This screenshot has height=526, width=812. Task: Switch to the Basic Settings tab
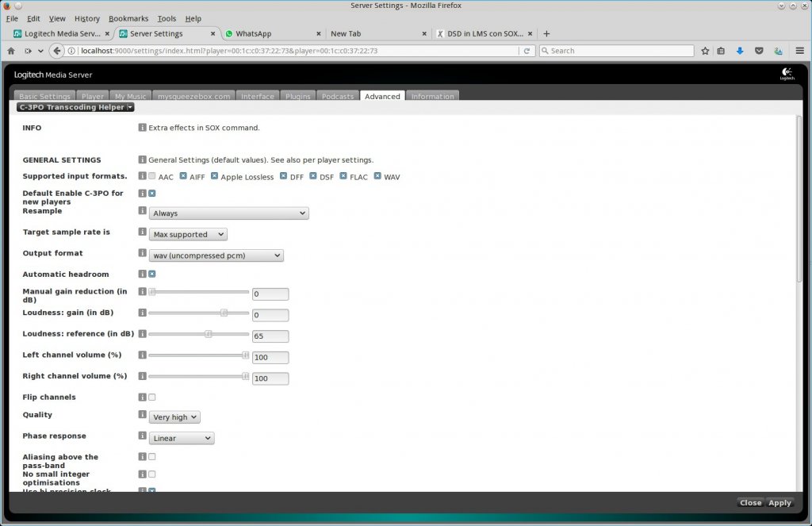pyautogui.click(x=44, y=96)
